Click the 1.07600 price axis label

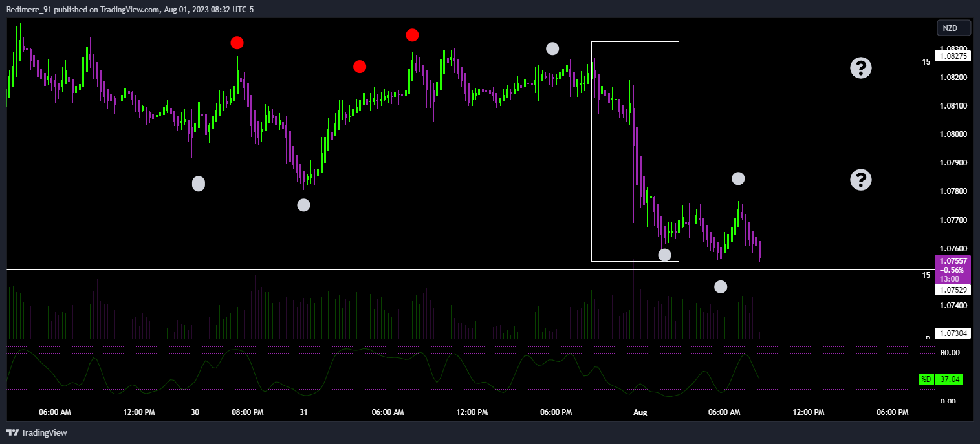(x=953, y=249)
